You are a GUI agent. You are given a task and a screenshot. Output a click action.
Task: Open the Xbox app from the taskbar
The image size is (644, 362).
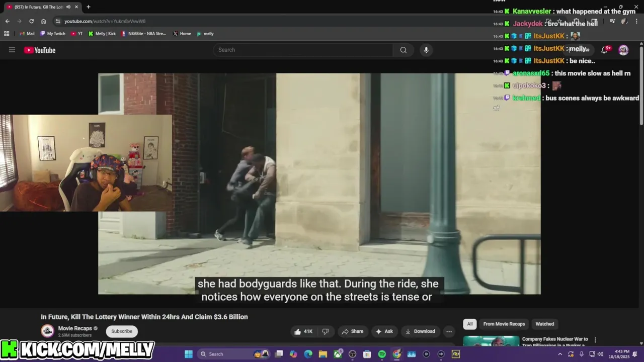coord(338,354)
